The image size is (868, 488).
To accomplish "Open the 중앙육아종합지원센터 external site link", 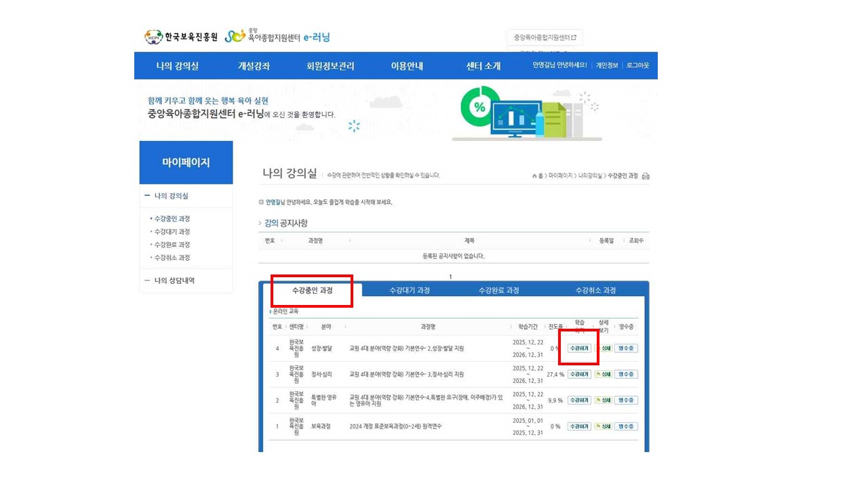I will tap(545, 37).
